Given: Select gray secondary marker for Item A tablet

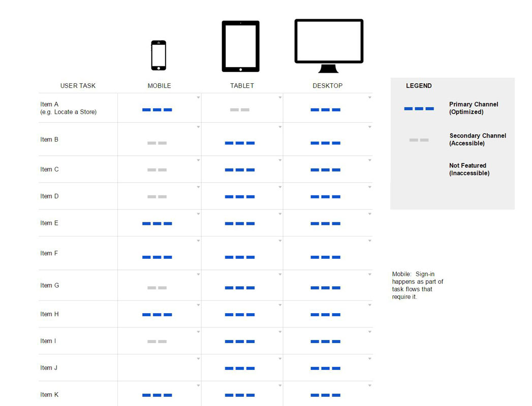Looking at the screenshot, I should point(240,110).
